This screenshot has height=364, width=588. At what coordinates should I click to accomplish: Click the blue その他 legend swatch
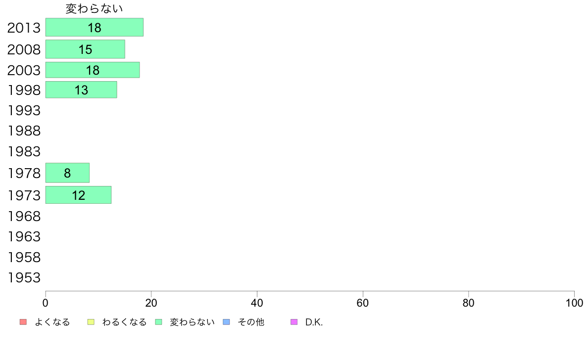227,322
